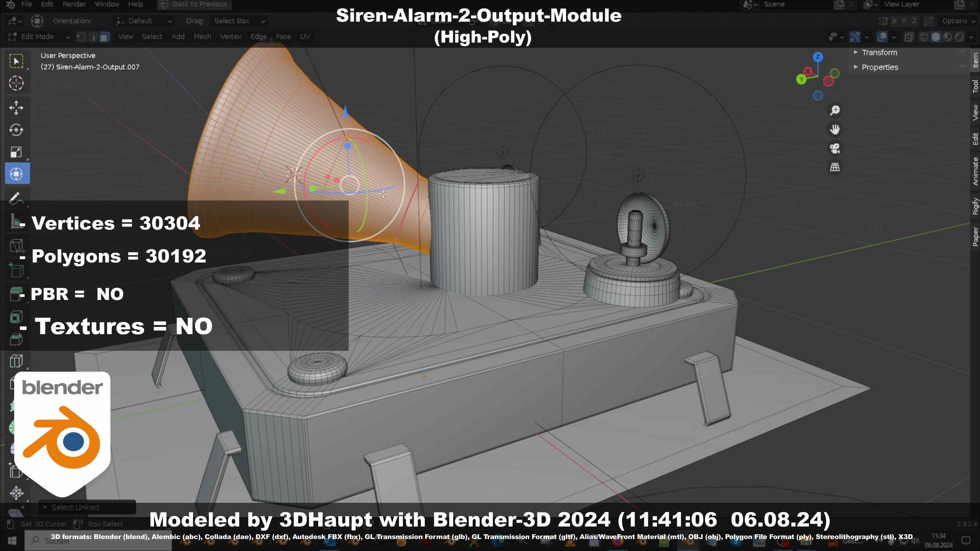Open Edit Mode interaction dropdown
Image resolution: width=980 pixels, height=551 pixels.
(39, 37)
